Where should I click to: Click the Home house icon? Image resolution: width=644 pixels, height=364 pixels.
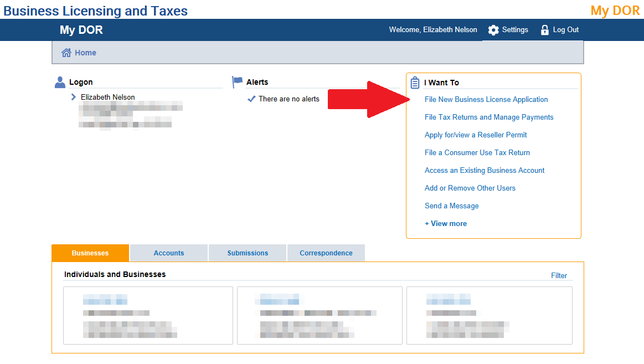[x=66, y=53]
